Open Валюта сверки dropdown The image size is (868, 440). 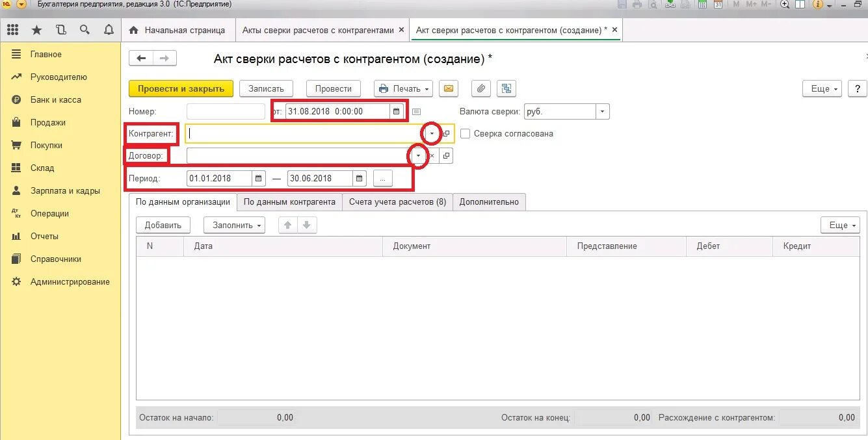click(603, 111)
